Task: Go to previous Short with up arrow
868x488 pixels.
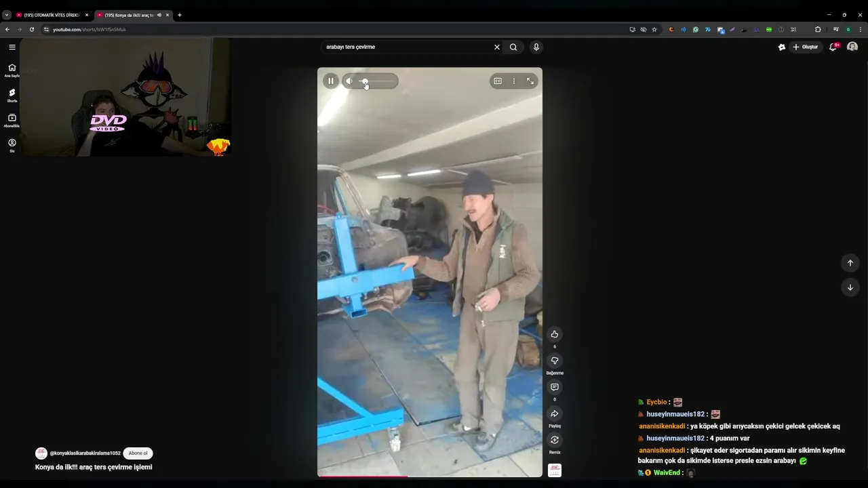Action: tap(850, 263)
